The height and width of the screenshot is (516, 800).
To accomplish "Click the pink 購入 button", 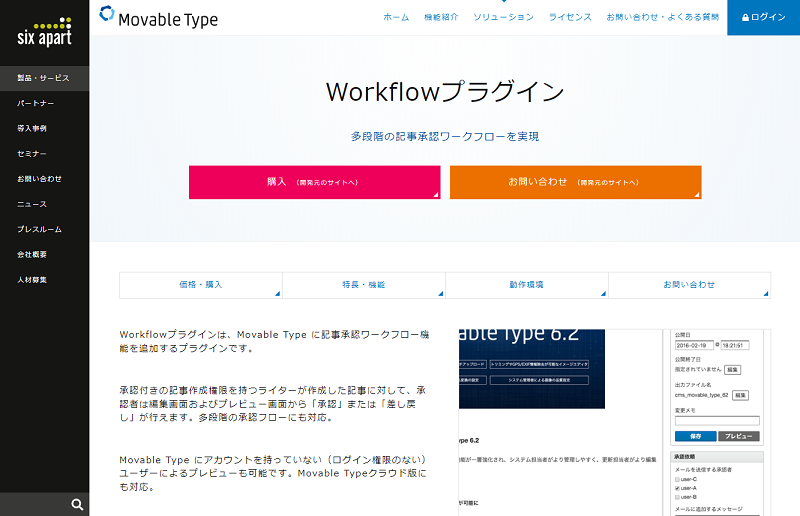I will coord(314,182).
